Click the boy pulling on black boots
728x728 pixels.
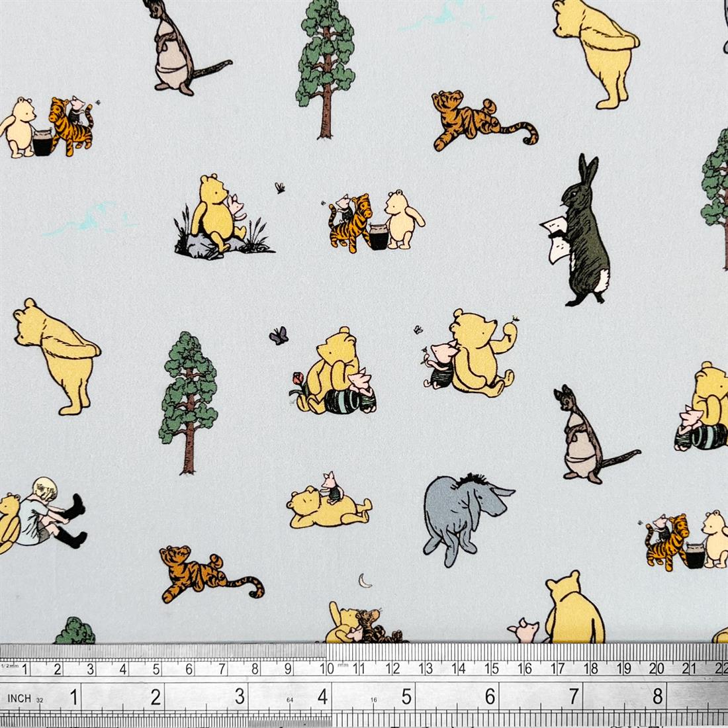coord(49,512)
